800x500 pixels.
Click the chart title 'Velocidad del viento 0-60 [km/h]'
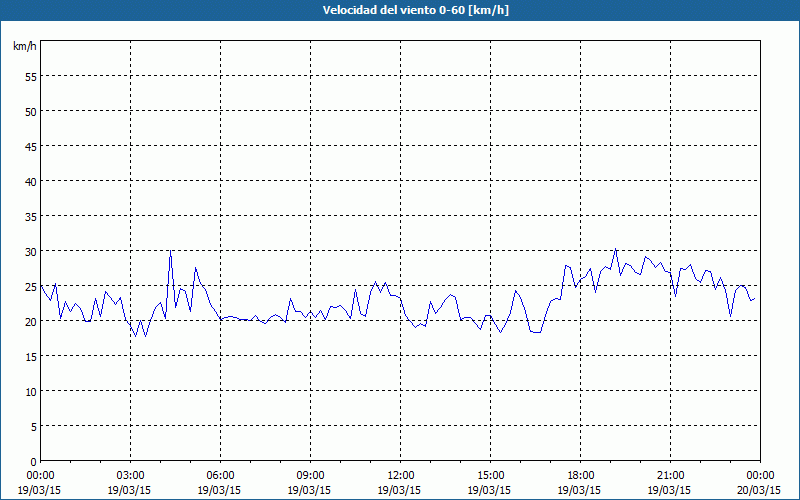pyautogui.click(x=415, y=10)
